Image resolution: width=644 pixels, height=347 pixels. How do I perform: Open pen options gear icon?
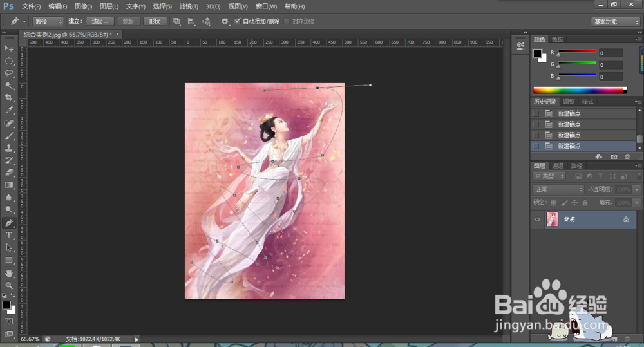click(x=225, y=21)
